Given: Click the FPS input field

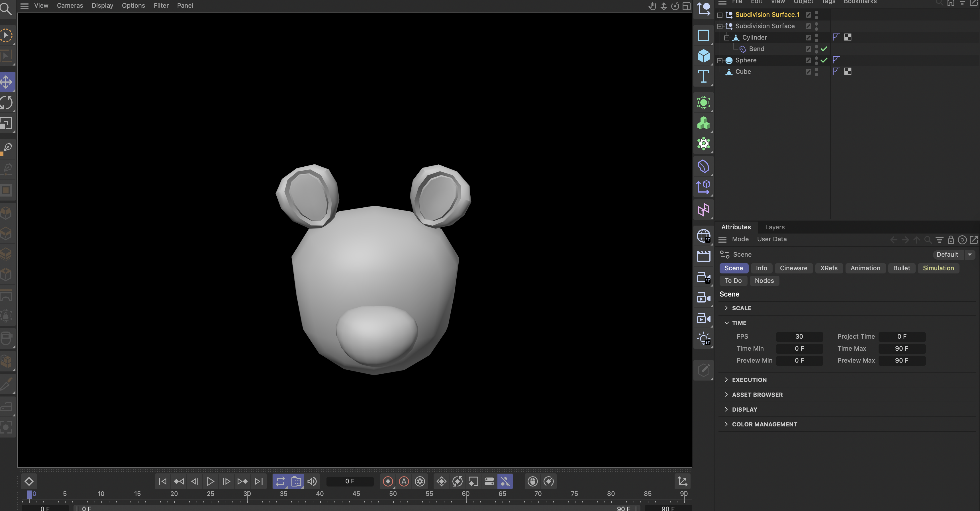Looking at the screenshot, I should pyautogui.click(x=799, y=336).
